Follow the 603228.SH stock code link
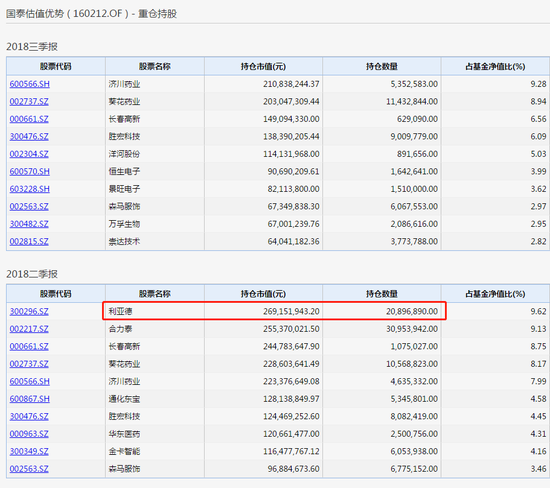The width and height of the screenshot is (550, 488). pyautogui.click(x=29, y=189)
